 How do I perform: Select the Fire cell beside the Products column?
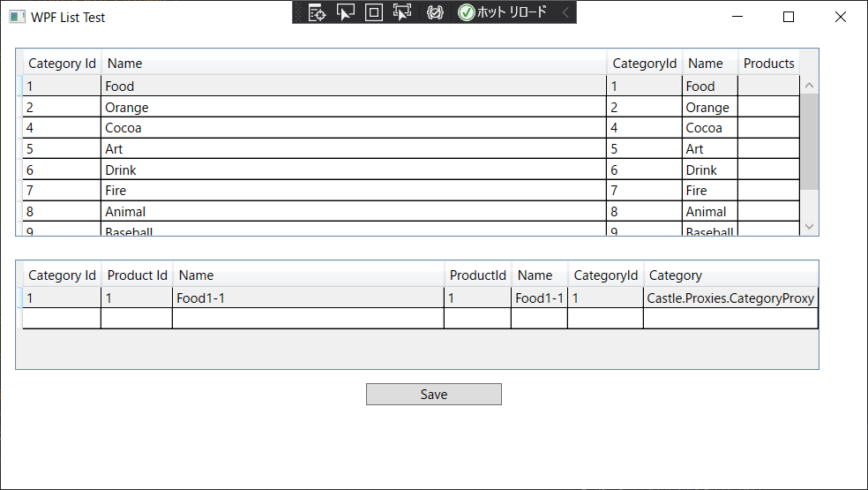710,190
